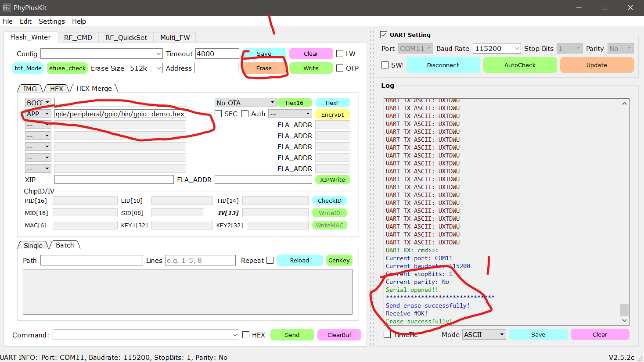Image resolution: width=644 pixels, height=362 pixels.
Task: Click the log scrollbar up arrow
Action: (x=624, y=104)
